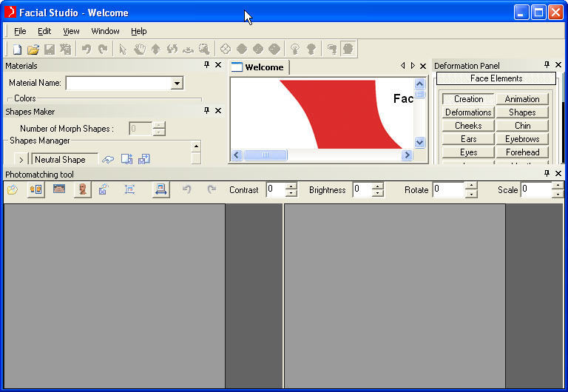Select the arrow pointer tool
The image size is (568, 392).
pyautogui.click(x=123, y=49)
